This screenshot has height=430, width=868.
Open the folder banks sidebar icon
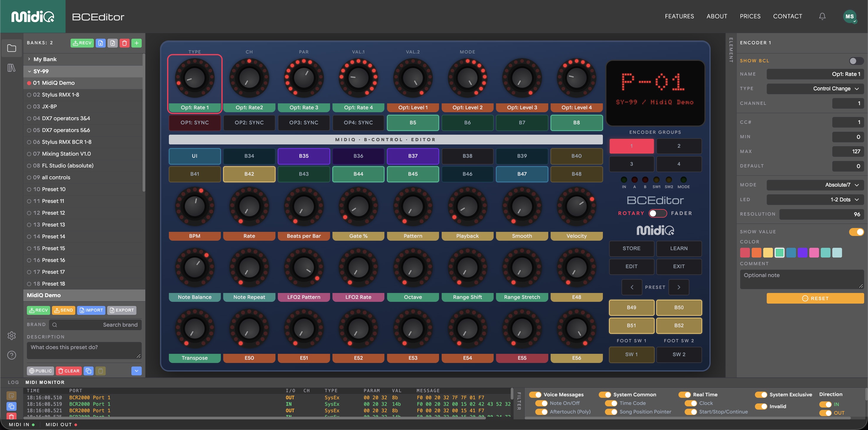[x=12, y=48]
